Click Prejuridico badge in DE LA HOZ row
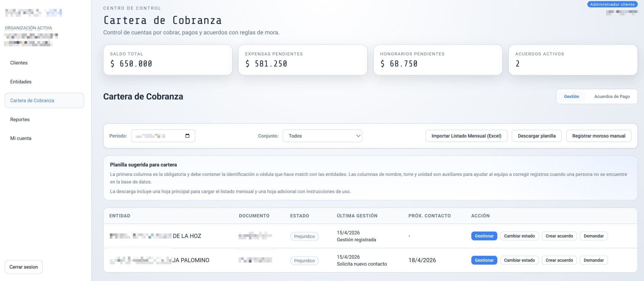Image resolution: width=644 pixels, height=281 pixels. [304, 236]
